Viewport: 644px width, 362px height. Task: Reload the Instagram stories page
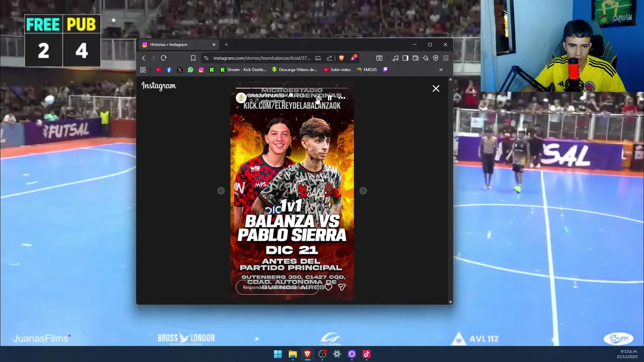pyautogui.click(x=164, y=58)
